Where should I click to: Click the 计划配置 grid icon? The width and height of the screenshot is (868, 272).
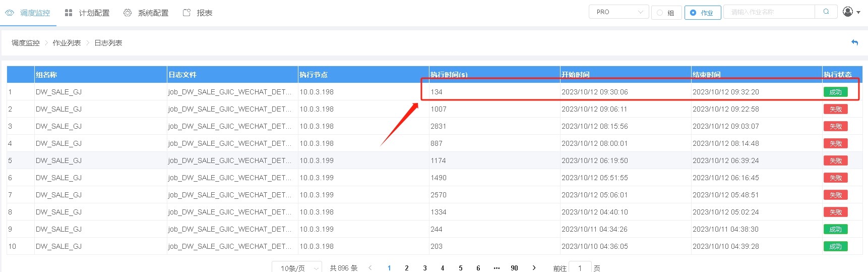click(x=69, y=13)
